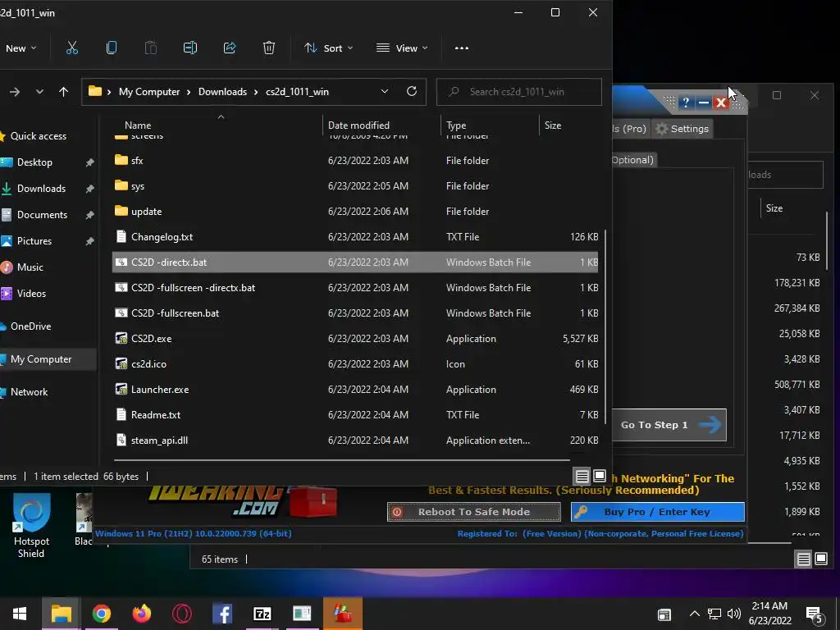Open Google Chrome from the taskbar
Screen dimensions: 840x630
(101, 614)
